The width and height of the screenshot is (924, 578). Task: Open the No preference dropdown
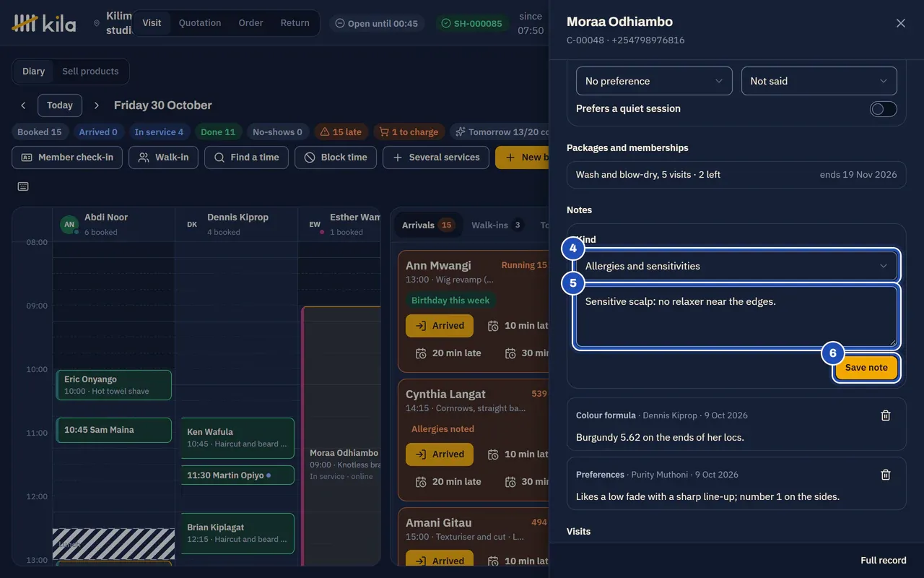(x=654, y=81)
